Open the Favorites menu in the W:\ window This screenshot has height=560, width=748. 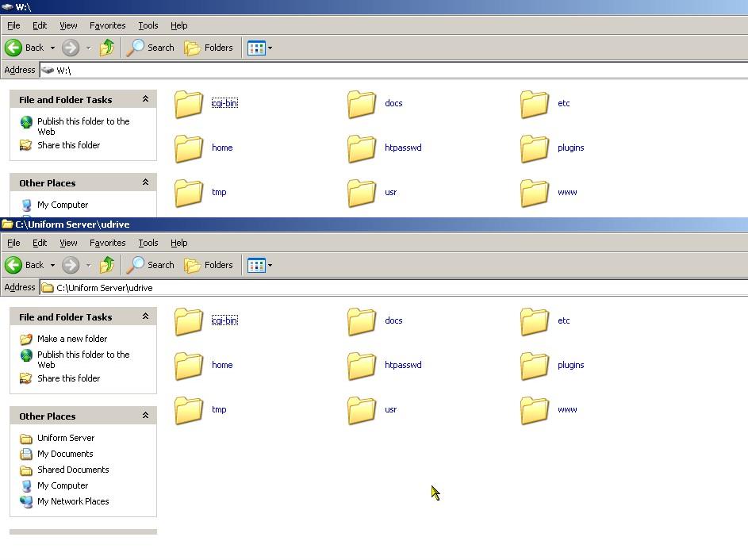click(107, 25)
